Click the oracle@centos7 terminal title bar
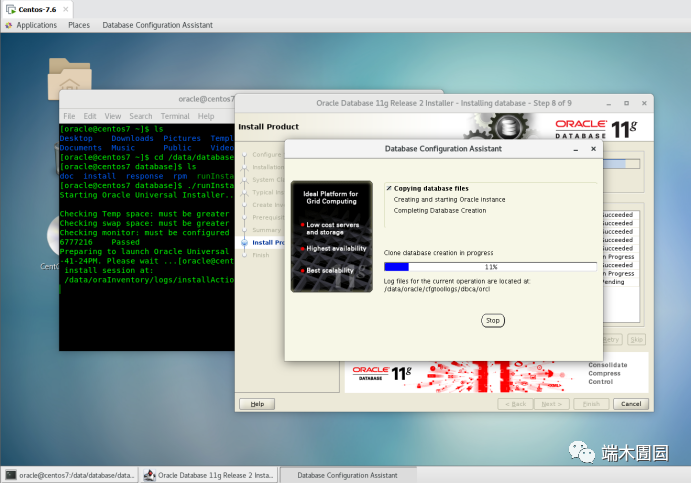 [x=147, y=99]
